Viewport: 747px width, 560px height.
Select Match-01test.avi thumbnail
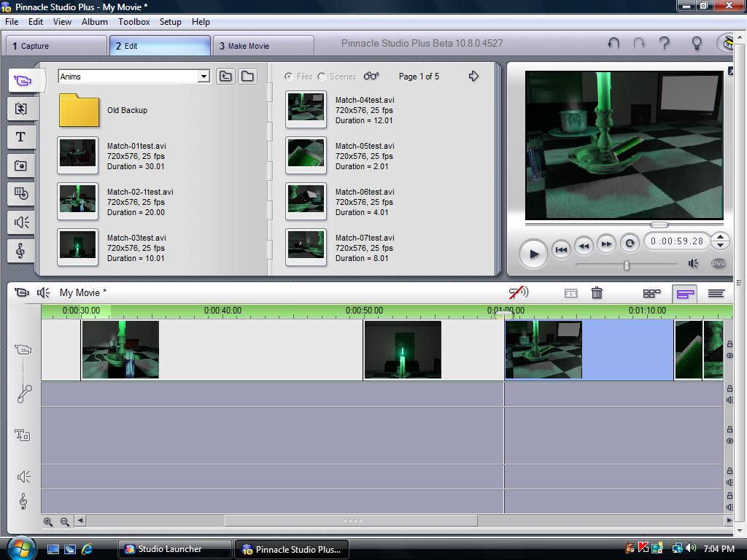(77, 155)
